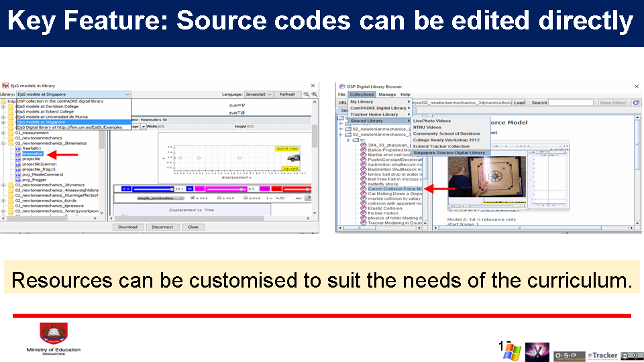Viewport: 644px width, 362px height.
Task: Expand the 01_measurement folder node
Action: (3, 133)
